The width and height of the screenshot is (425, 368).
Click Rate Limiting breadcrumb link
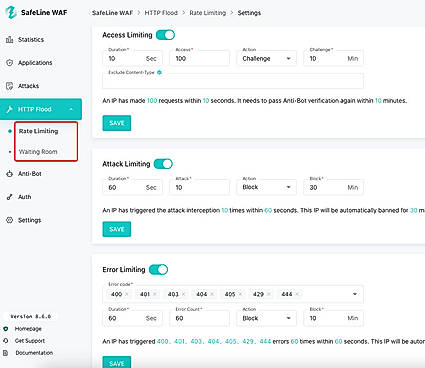click(208, 13)
